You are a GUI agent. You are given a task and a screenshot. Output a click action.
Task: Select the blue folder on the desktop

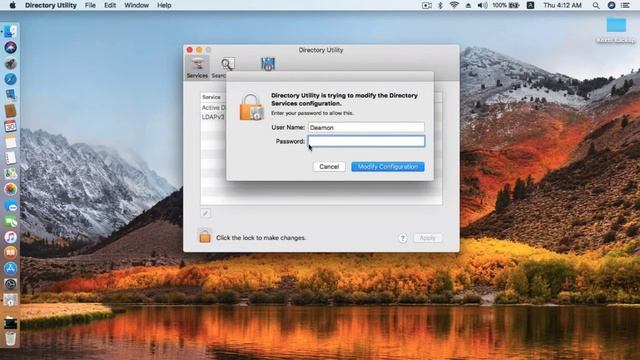pos(616,25)
